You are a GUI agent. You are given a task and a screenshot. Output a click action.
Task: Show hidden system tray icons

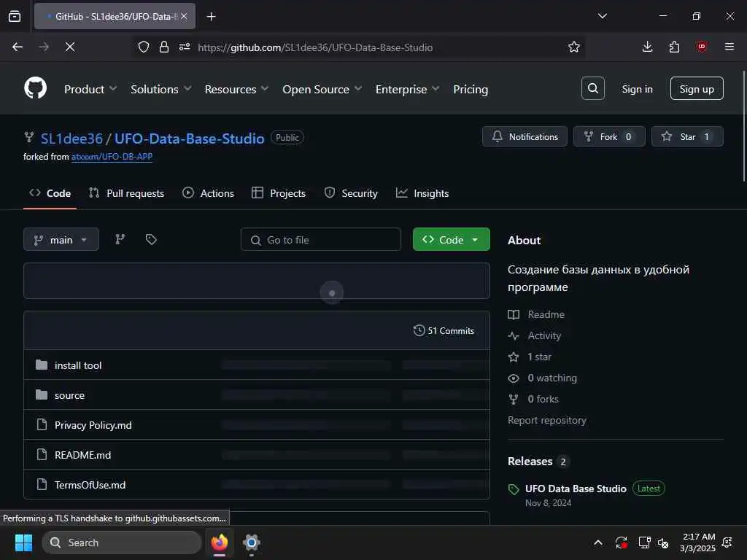coord(598,542)
